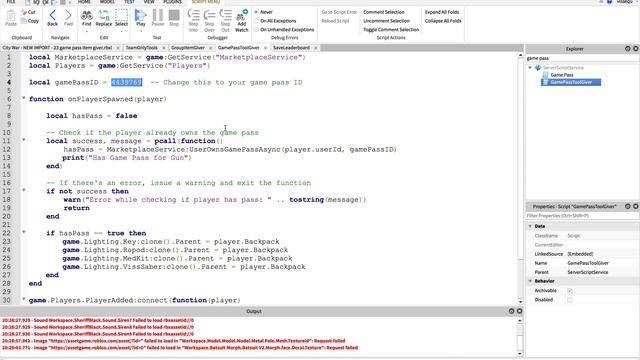Switch to the City War game pass tab
Image resolution: width=640 pixels, height=360 pixels.
click(x=57, y=48)
